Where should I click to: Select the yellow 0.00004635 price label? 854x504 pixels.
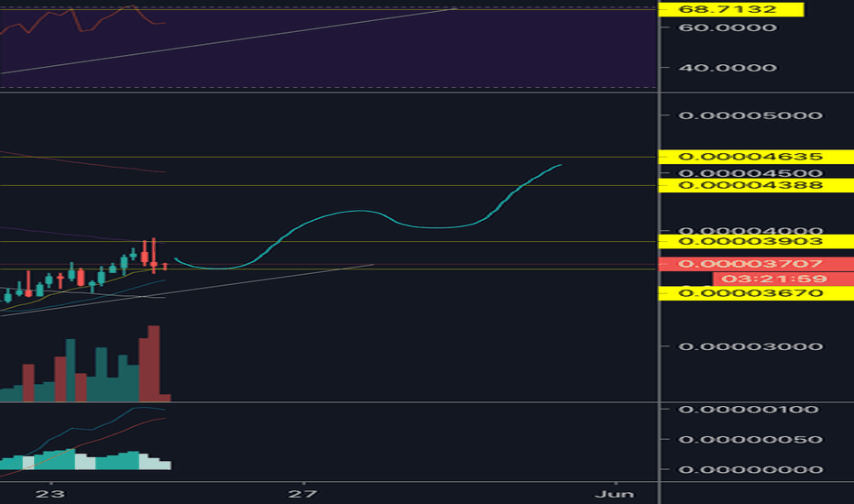click(x=756, y=157)
